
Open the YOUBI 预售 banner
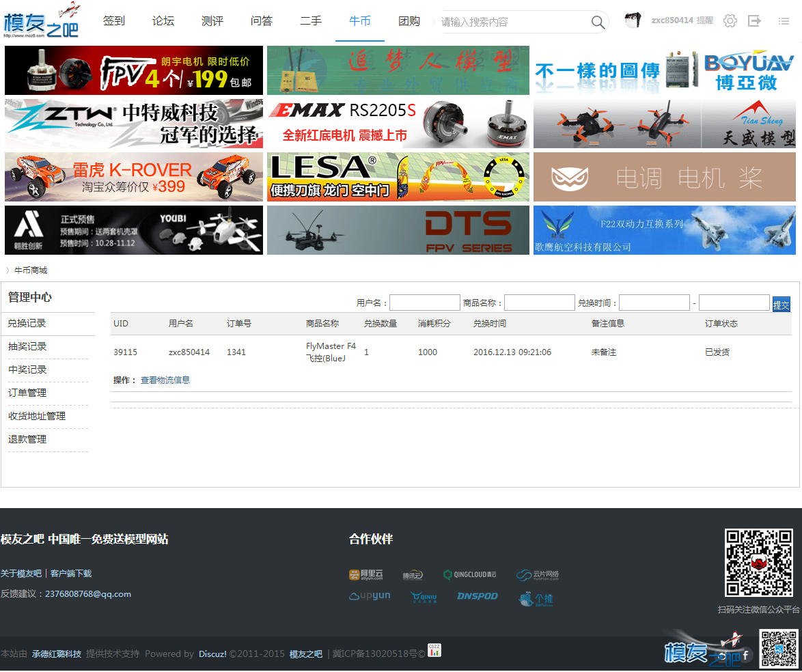tap(133, 230)
